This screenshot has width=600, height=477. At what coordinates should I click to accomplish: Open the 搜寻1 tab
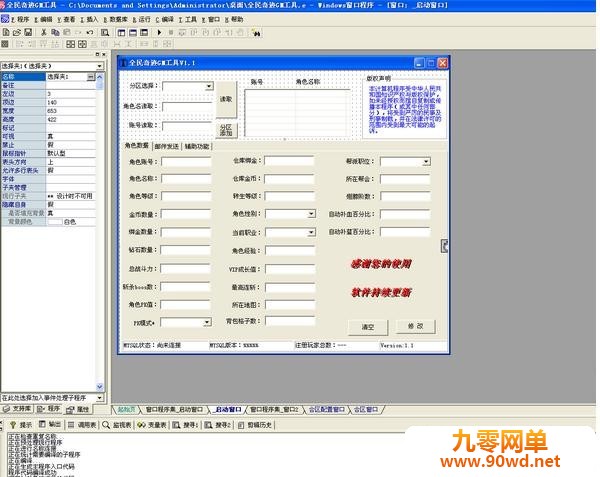click(x=185, y=425)
